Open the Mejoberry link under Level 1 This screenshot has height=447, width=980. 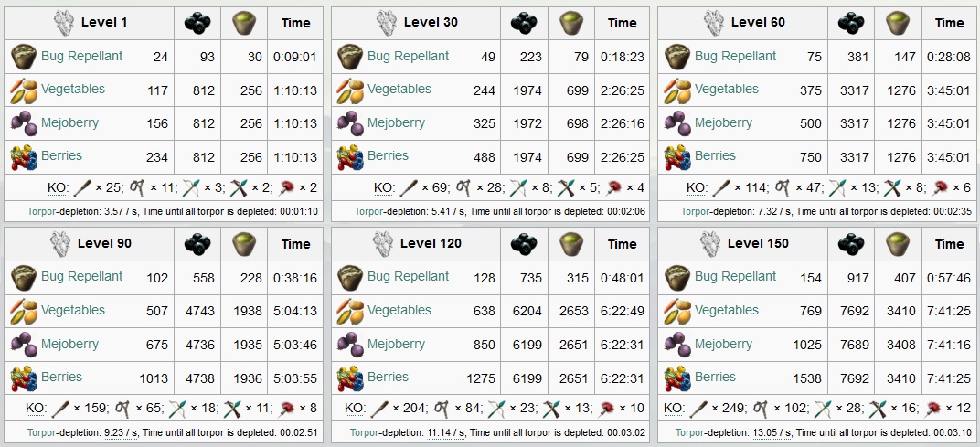click(x=69, y=122)
